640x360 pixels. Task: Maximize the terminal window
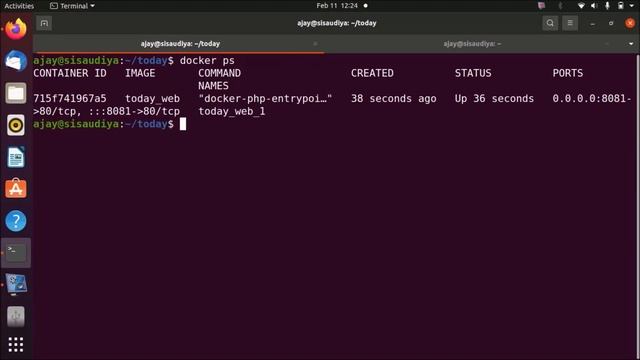pos(611,23)
